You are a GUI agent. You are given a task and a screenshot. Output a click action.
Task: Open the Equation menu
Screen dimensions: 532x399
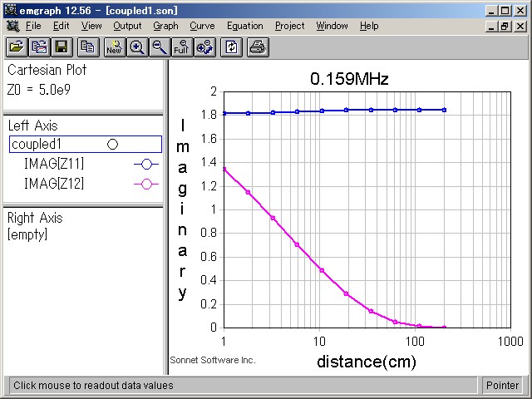click(x=245, y=26)
